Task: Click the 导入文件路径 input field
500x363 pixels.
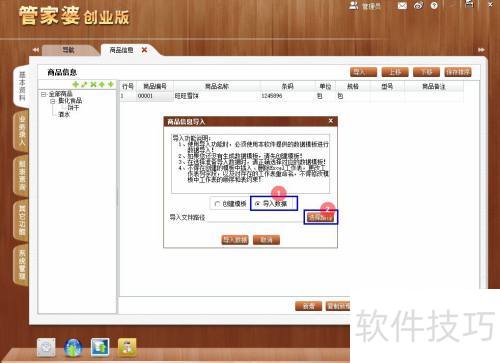Action: [255, 217]
